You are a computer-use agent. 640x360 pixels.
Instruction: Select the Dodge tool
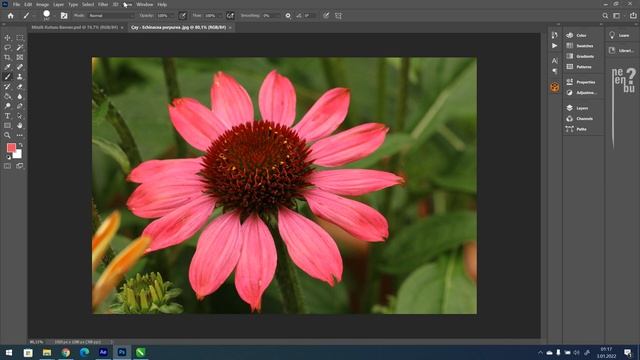(x=7, y=106)
